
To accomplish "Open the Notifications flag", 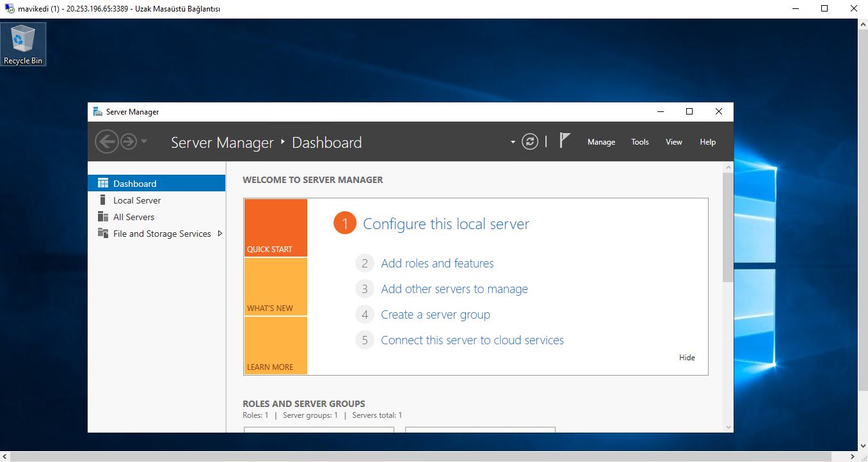I will [564, 141].
